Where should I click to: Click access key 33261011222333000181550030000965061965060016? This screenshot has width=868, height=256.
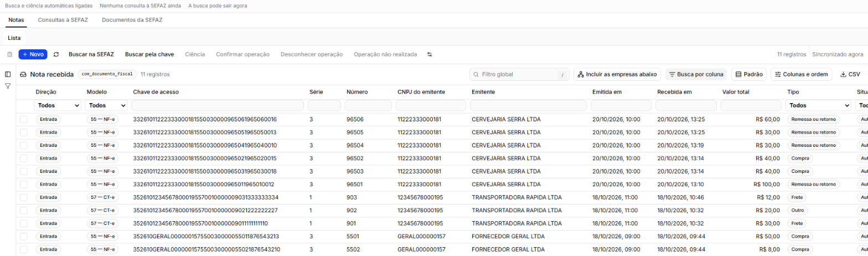205,119
